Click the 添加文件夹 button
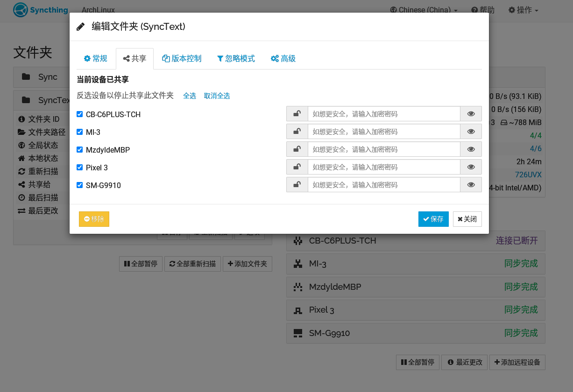Image resolution: width=573 pixels, height=392 pixels. [x=248, y=264]
